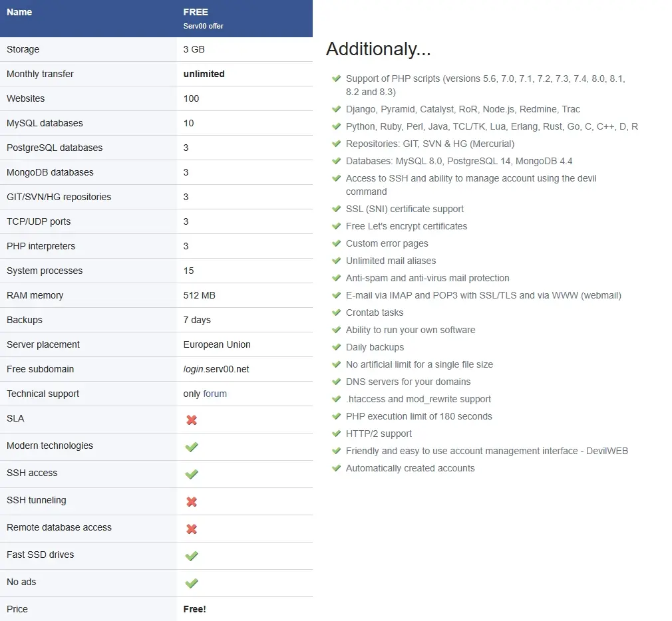
Task: Click the login.serv00.net subdomain text
Action: [x=216, y=369]
